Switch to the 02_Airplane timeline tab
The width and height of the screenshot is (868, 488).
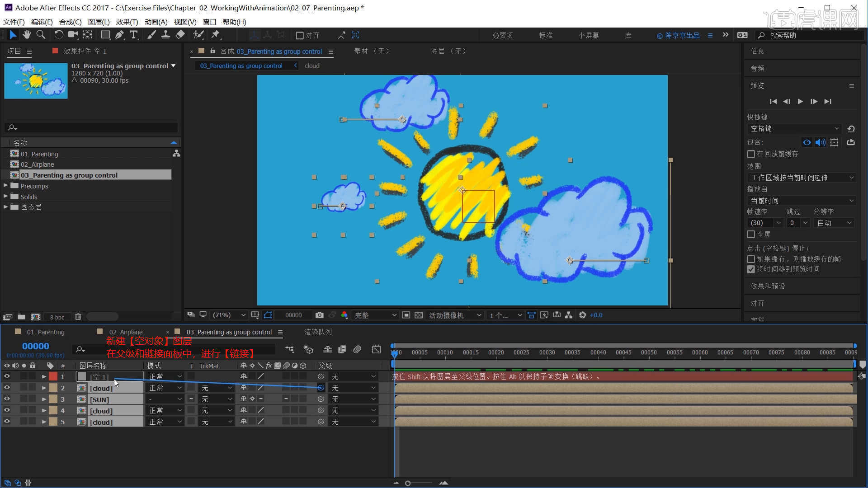click(125, 332)
